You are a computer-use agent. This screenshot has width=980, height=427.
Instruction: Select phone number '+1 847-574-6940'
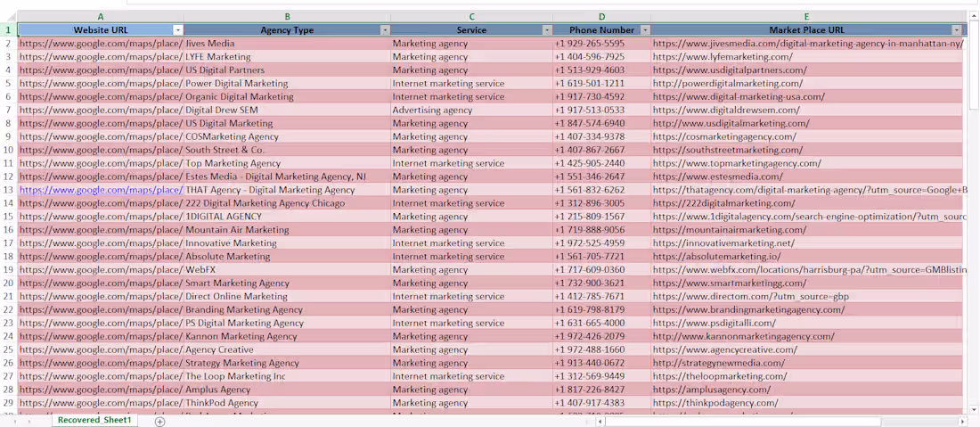[601, 123]
